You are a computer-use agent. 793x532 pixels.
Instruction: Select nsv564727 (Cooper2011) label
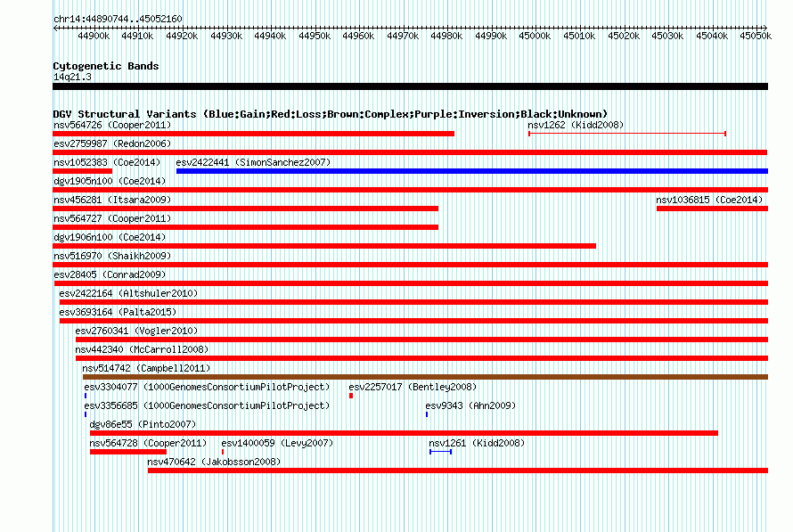[x=112, y=218]
